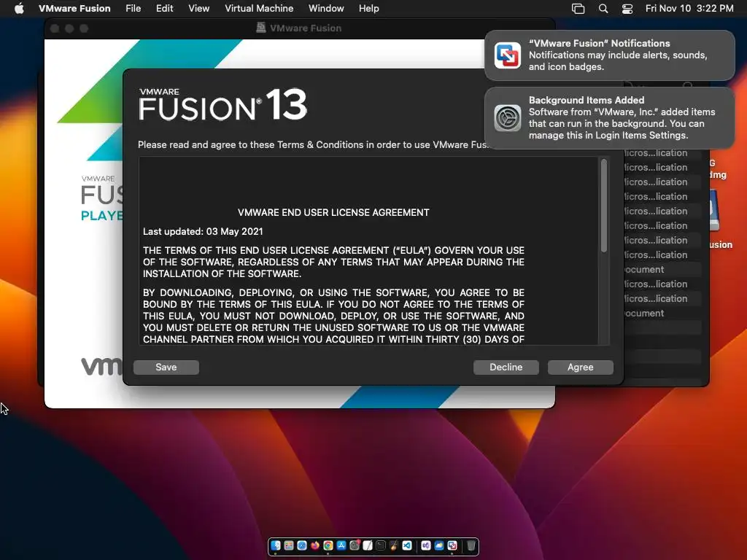Open Spotlight search in menu bar

[603, 9]
